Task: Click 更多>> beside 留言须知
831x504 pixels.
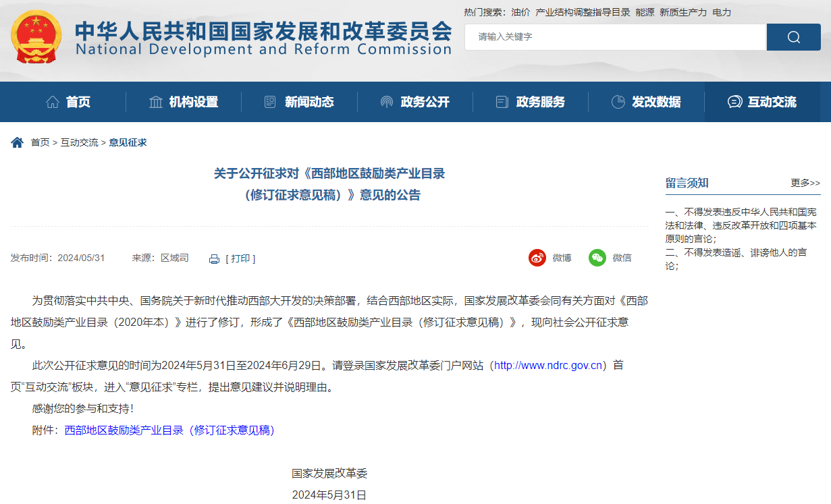Action: (805, 183)
